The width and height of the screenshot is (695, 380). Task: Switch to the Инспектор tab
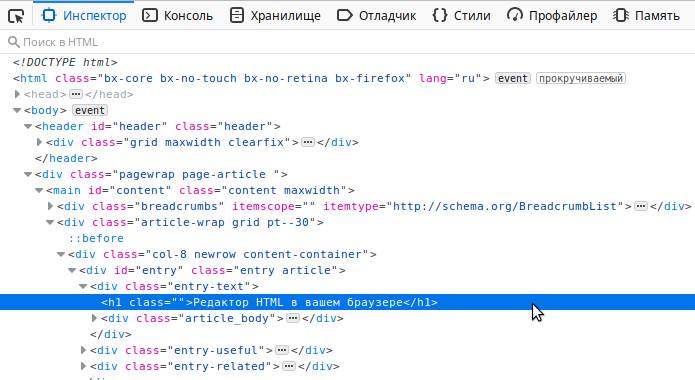pyautogui.click(x=84, y=16)
